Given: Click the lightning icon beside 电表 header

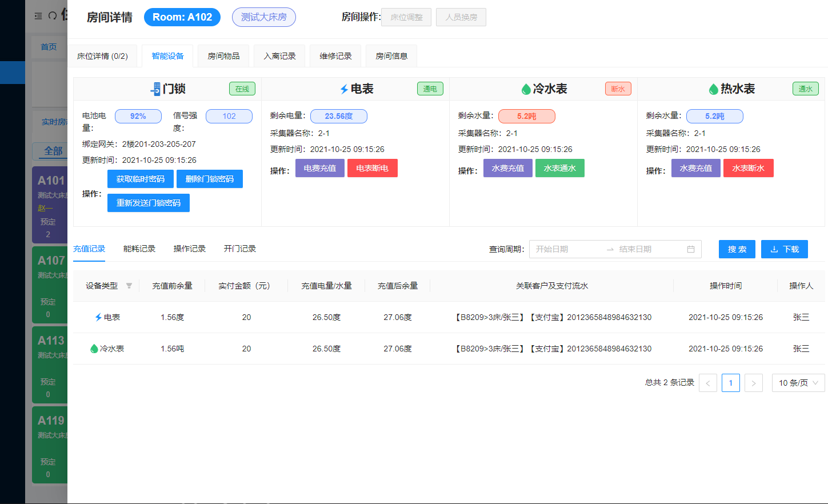Looking at the screenshot, I should tap(344, 89).
